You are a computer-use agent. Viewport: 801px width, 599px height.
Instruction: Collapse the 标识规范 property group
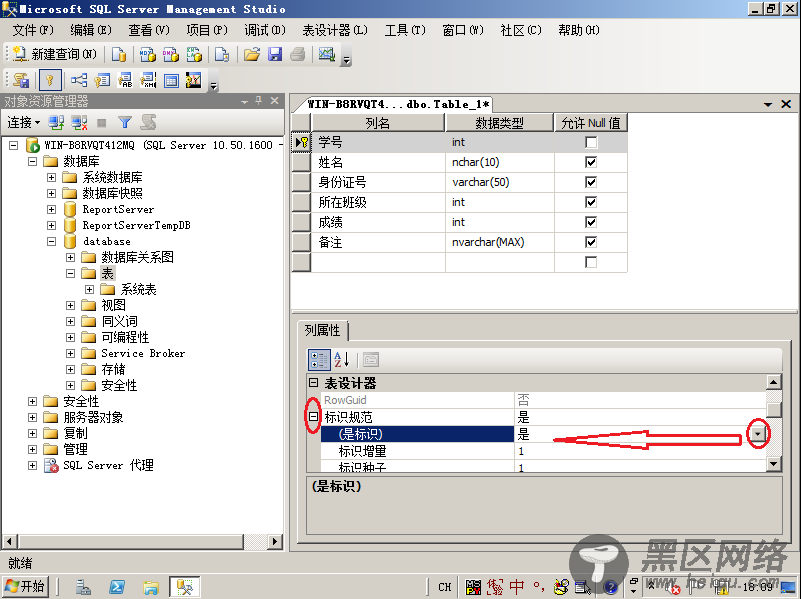click(x=314, y=417)
